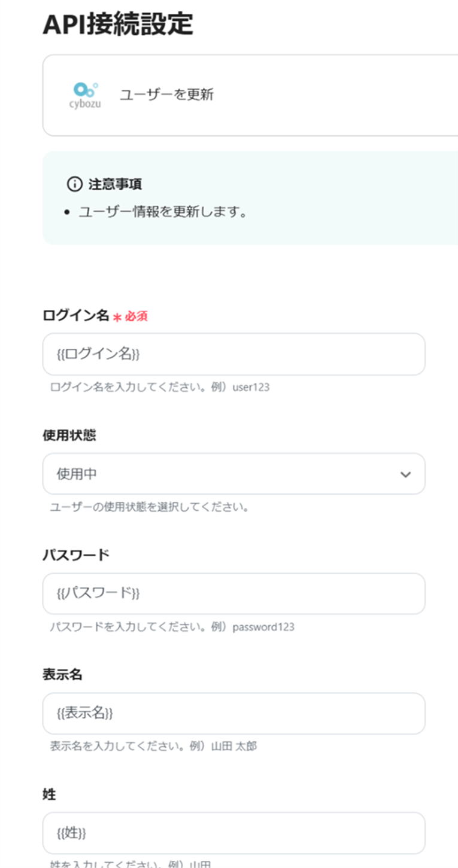Click the 使用状態 field label

tap(69, 435)
